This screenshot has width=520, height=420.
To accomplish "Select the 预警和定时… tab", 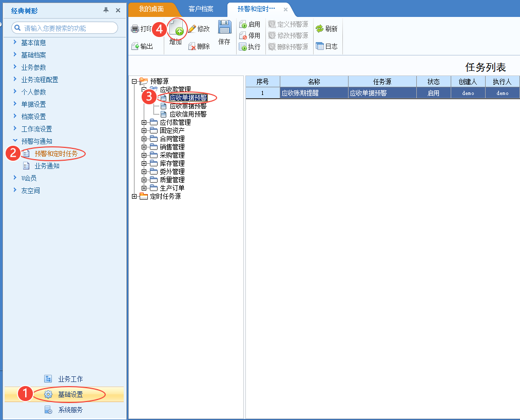I will (x=256, y=9).
